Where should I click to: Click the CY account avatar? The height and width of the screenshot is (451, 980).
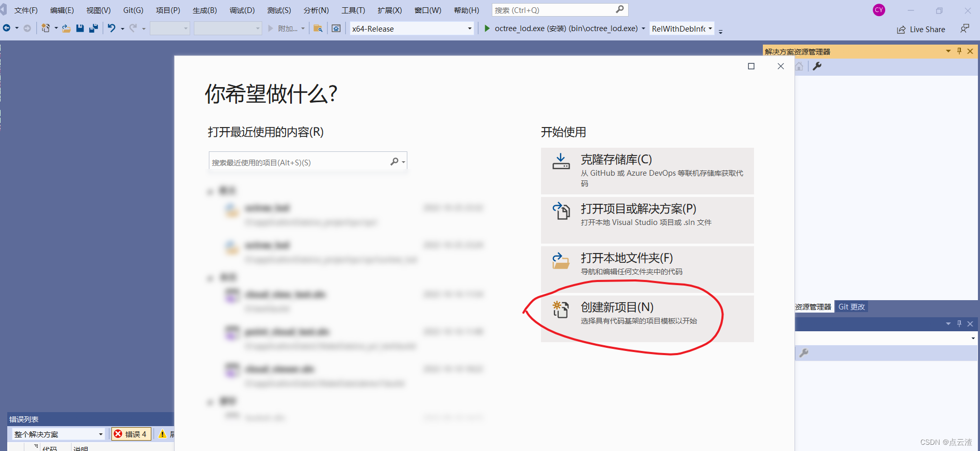click(879, 10)
